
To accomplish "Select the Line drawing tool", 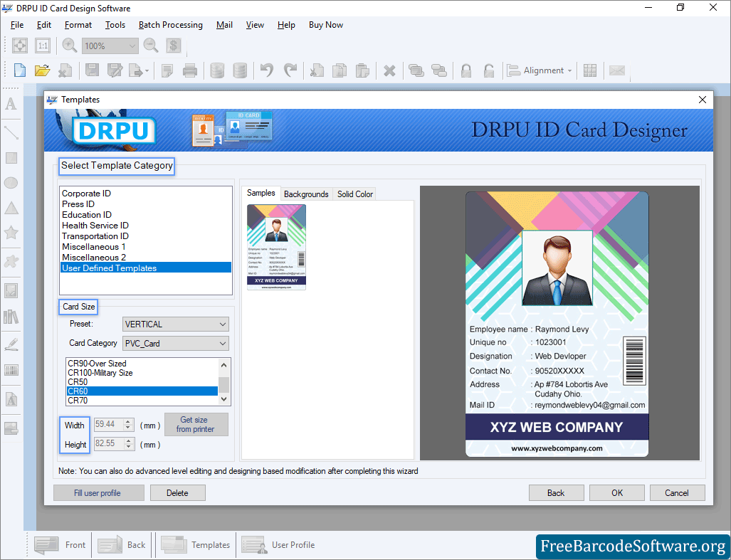I will [x=11, y=133].
